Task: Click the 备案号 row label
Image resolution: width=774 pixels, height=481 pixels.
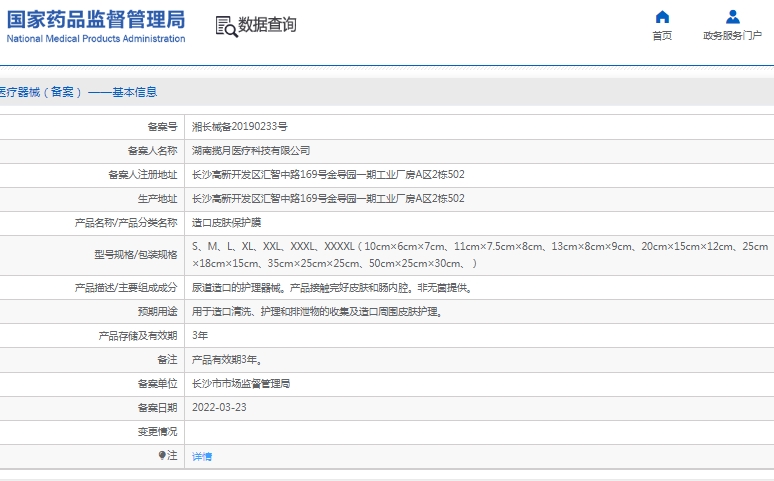Action: (162, 127)
